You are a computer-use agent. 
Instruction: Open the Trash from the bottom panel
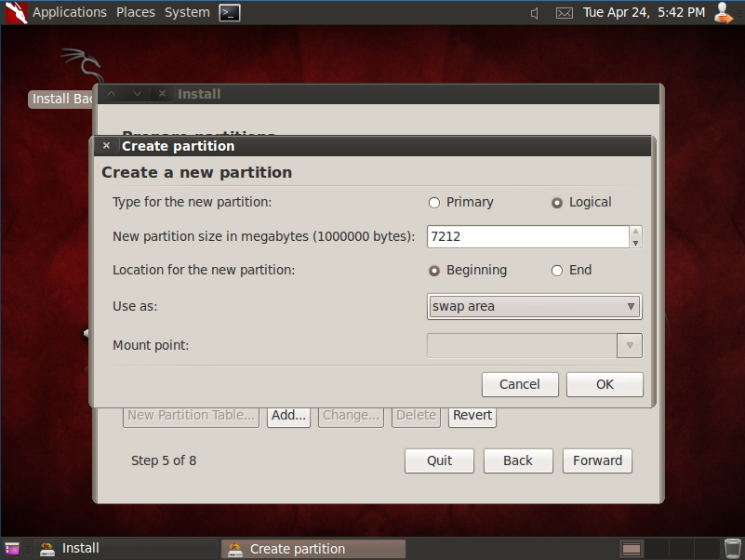731,548
